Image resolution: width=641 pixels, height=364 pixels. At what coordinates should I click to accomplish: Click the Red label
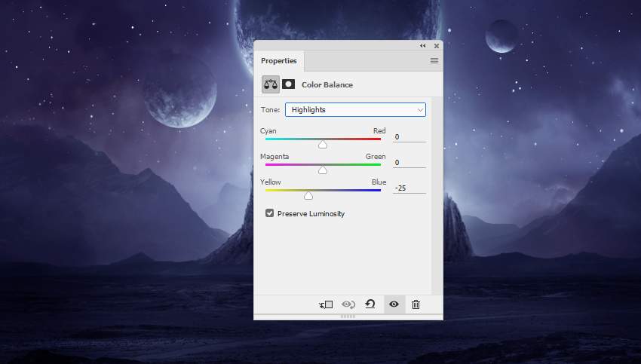[x=379, y=130]
